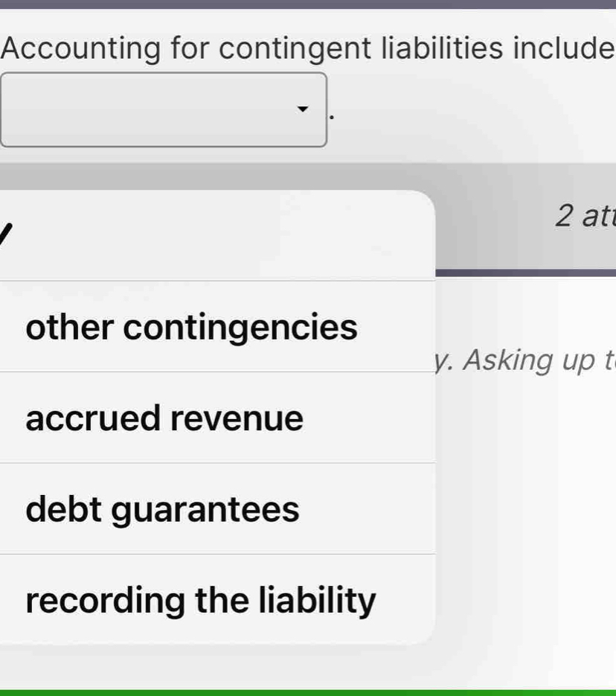Screen dimensions: 616x696
Task: Click the purple divider line under the attempts text
Action: (x=525, y=272)
